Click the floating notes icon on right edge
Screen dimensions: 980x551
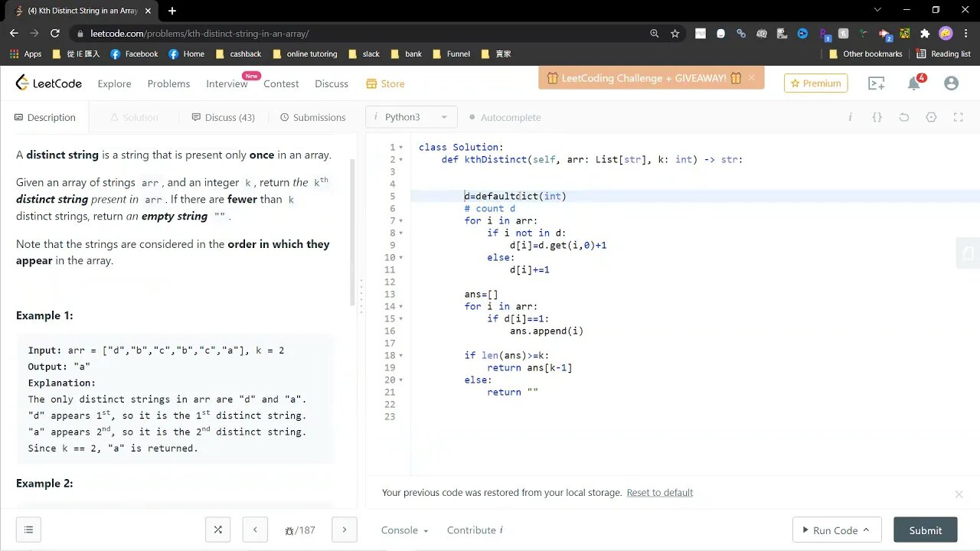pos(968,253)
